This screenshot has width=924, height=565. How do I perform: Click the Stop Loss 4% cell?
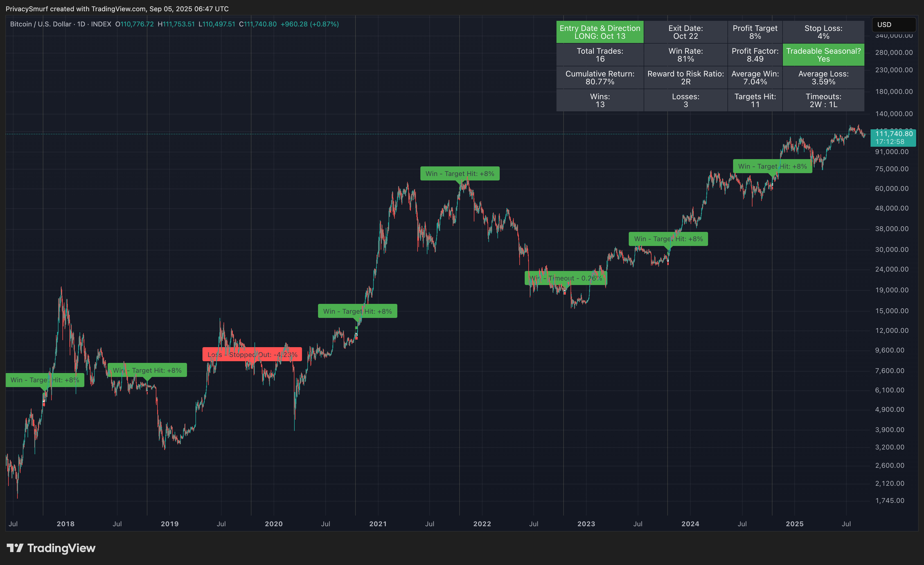[823, 32]
